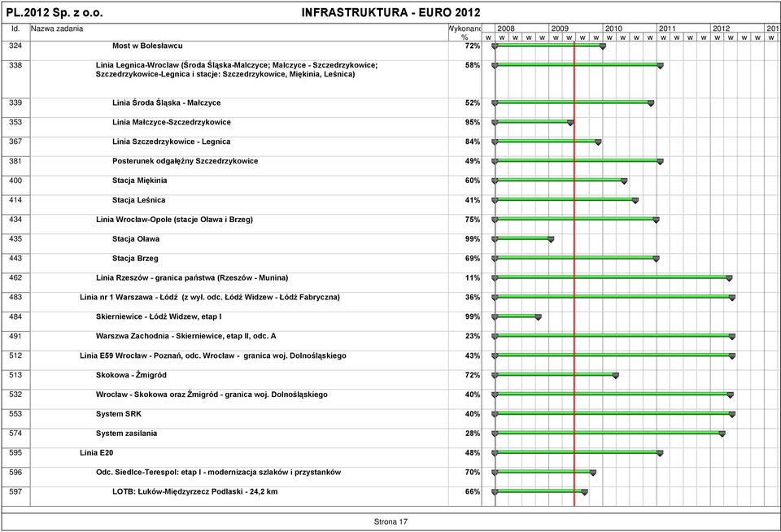Select 'Linia Rzeszów - granica państwa' task

point(192,277)
